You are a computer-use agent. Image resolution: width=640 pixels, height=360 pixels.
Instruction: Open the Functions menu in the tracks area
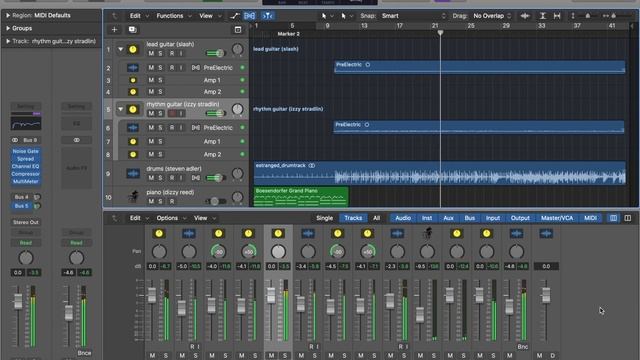(173, 16)
